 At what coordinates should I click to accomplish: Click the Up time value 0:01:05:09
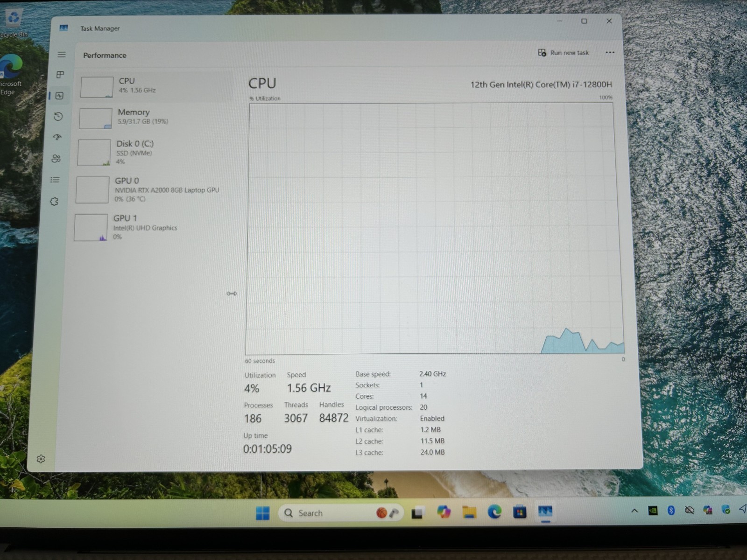tap(267, 449)
